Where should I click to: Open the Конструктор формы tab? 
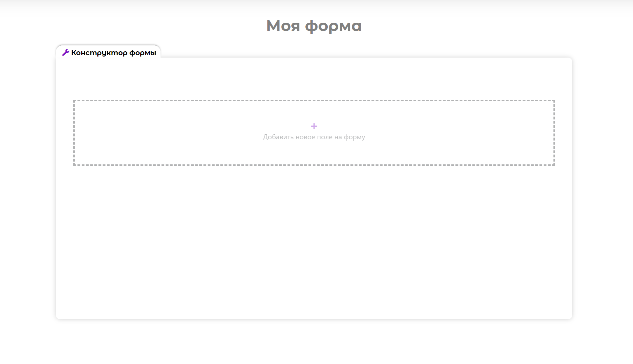(109, 52)
